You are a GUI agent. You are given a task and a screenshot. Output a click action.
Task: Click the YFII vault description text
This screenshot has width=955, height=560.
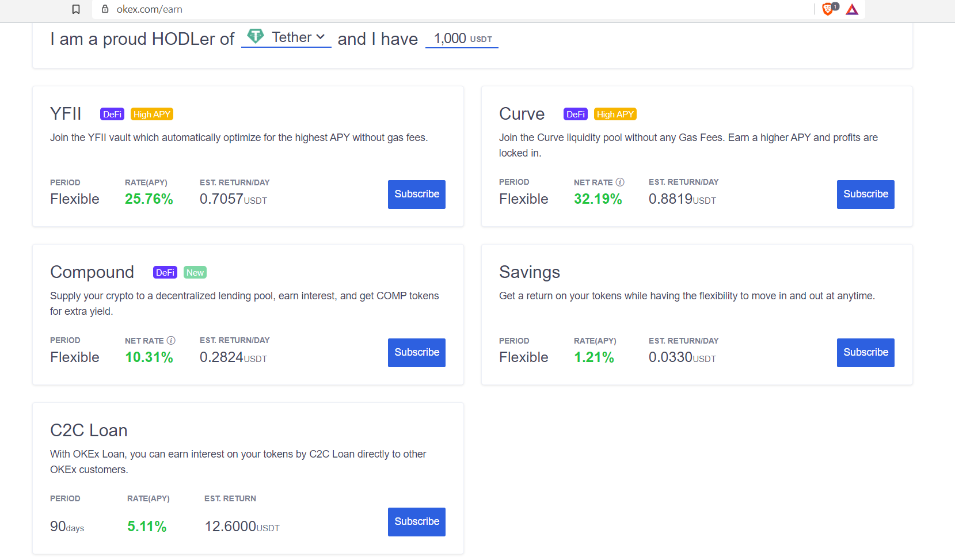click(x=239, y=138)
